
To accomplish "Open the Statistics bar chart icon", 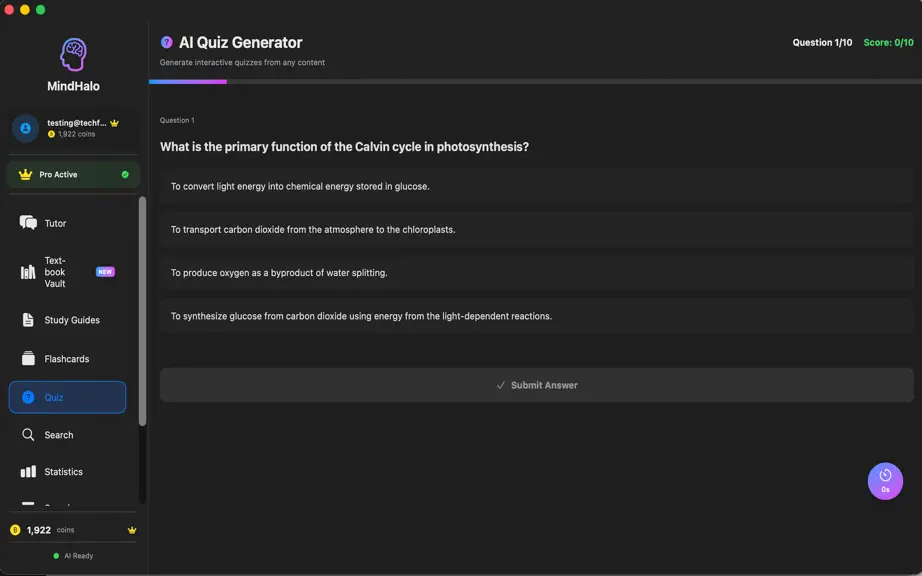I will click(x=28, y=472).
